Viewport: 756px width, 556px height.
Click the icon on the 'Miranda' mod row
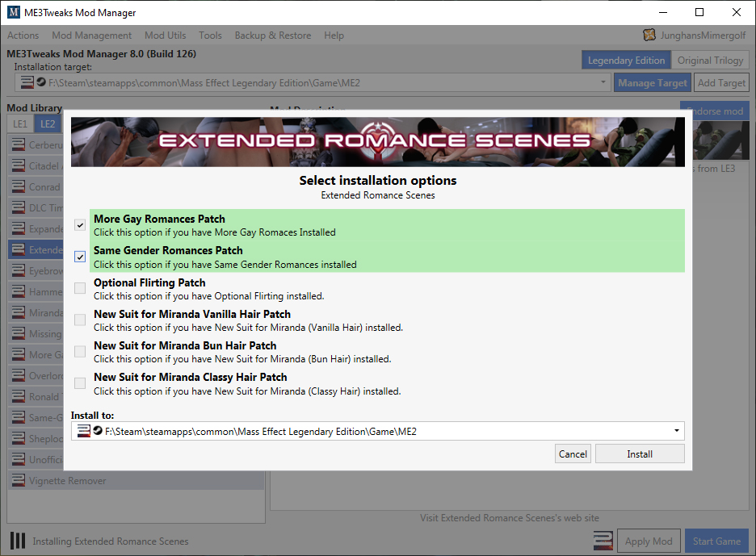(x=19, y=312)
